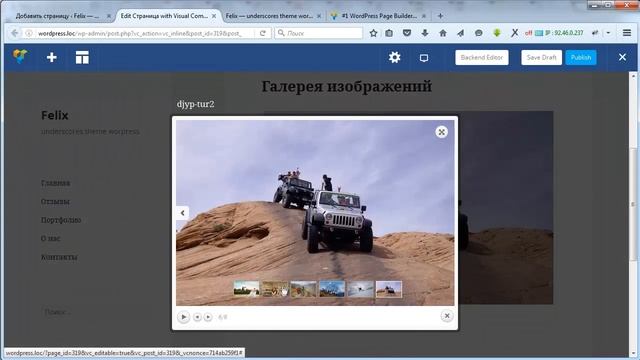Show bookmarks list icon
The image size is (640, 360).
point(389,33)
